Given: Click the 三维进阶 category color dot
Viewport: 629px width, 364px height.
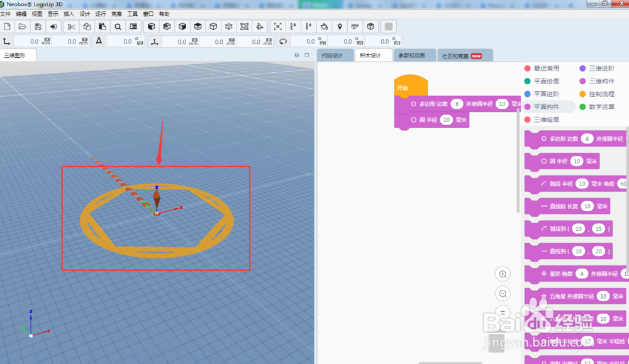Looking at the screenshot, I should pyautogui.click(x=581, y=69).
